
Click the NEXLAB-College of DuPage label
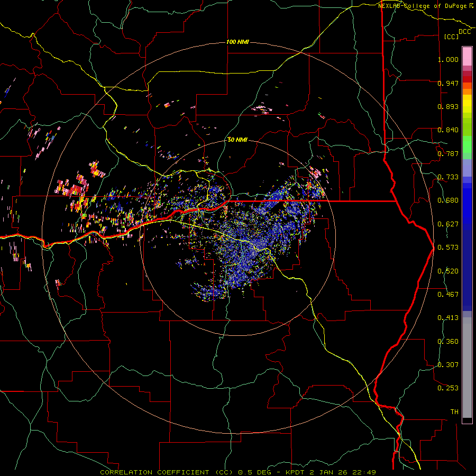[x=422, y=6]
